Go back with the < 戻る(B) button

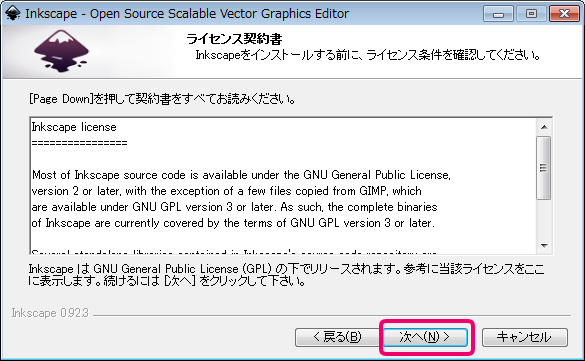click(337, 337)
